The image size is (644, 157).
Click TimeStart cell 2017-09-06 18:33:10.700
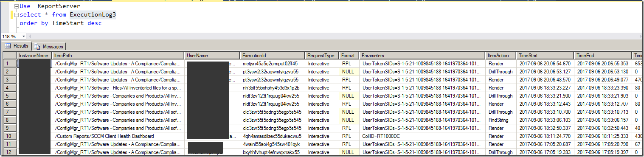546,112
